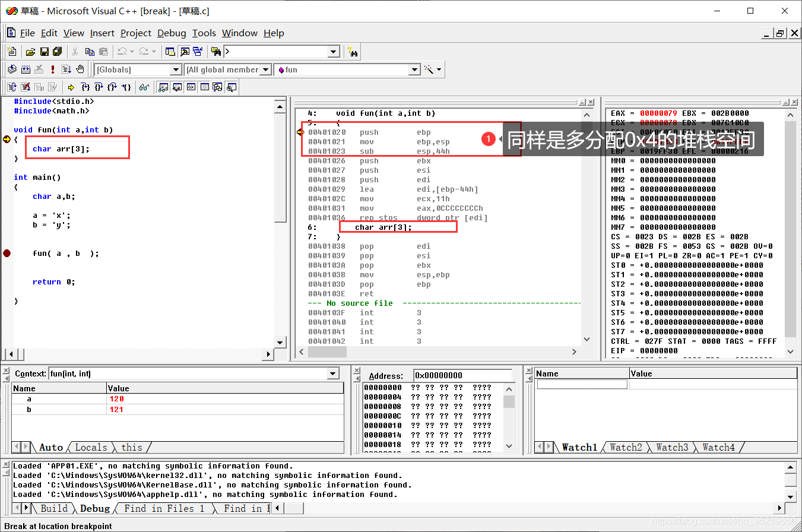Toggle the Call Stack window
The image size is (802, 532).
[x=217, y=87]
